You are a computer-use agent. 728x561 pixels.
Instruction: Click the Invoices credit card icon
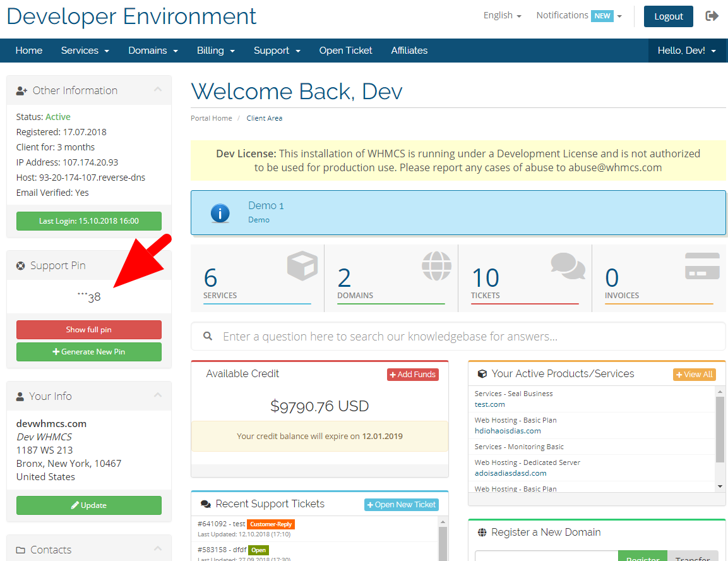click(x=703, y=265)
